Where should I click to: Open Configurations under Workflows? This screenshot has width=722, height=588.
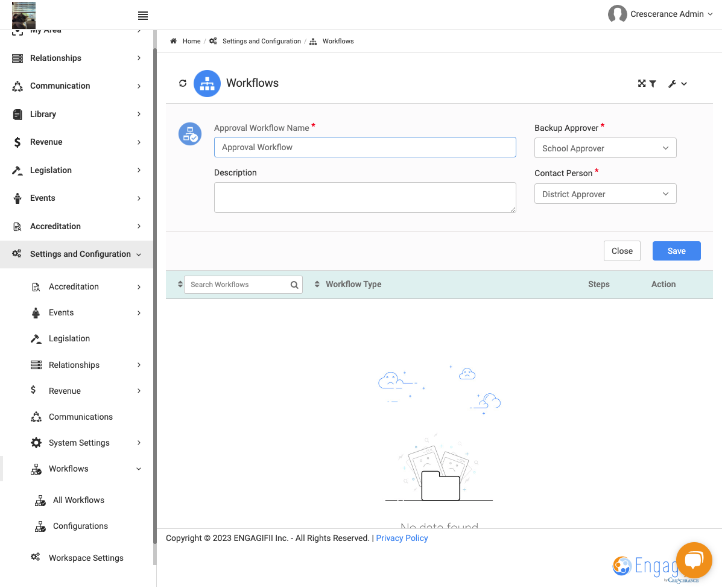pos(81,526)
